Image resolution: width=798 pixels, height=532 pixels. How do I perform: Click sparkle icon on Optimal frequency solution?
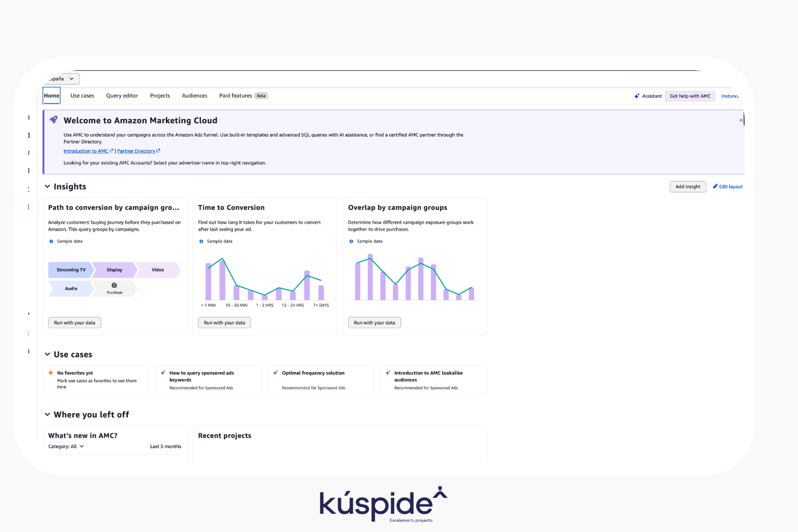pyautogui.click(x=275, y=373)
